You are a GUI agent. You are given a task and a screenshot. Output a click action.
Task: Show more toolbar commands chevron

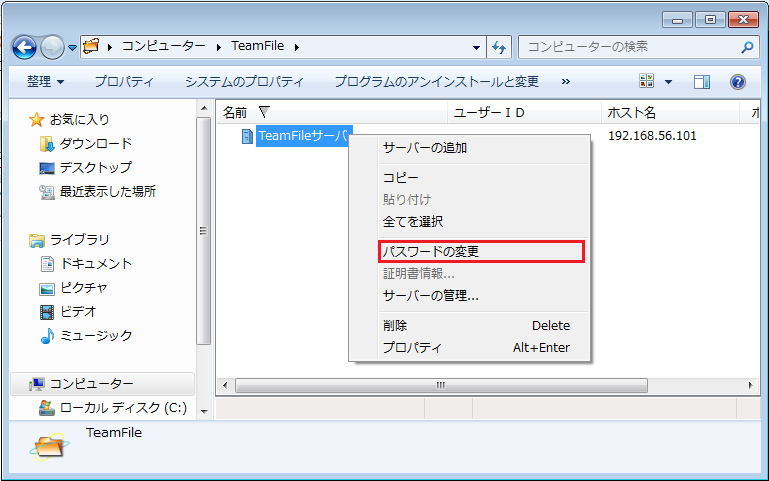[x=566, y=81]
